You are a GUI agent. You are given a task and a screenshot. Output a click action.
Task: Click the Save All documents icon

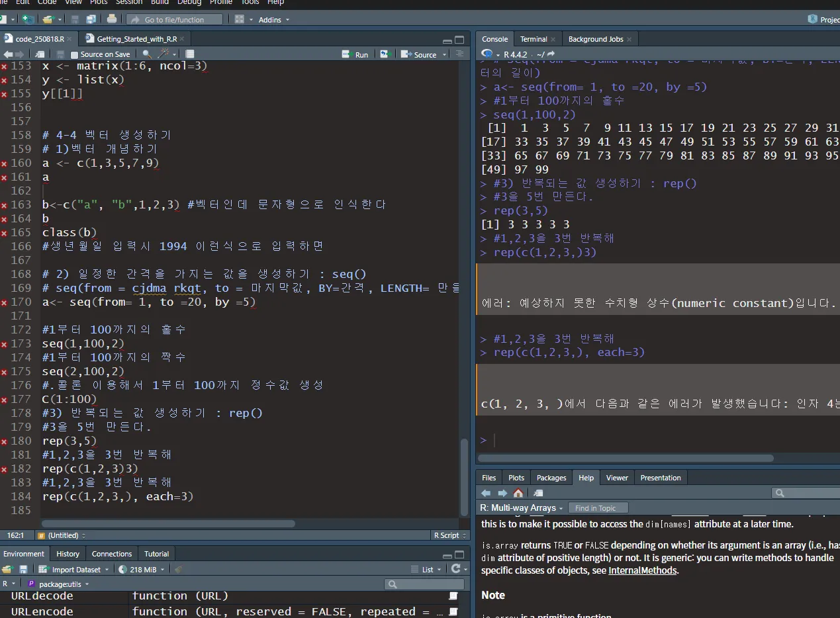pos(91,19)
